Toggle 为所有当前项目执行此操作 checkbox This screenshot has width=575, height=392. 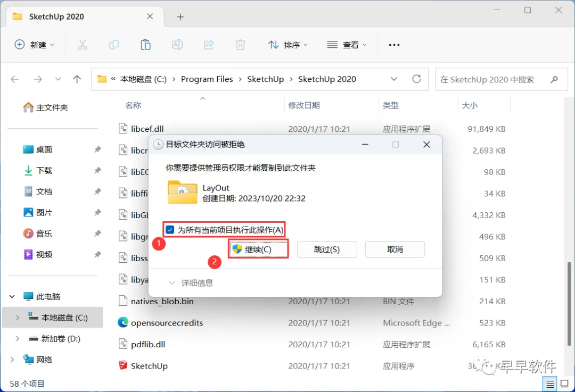tap(170, 230)
